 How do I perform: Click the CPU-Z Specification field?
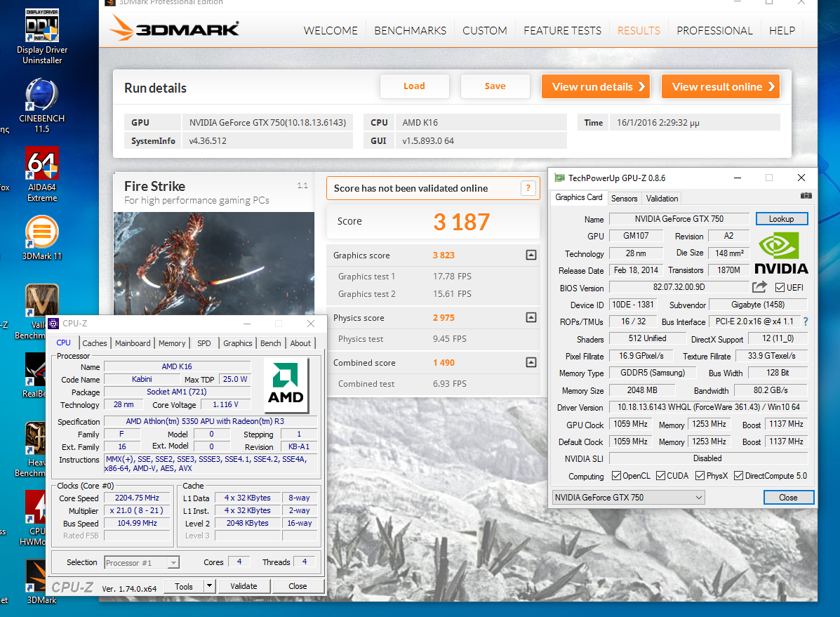pos(211,421)
